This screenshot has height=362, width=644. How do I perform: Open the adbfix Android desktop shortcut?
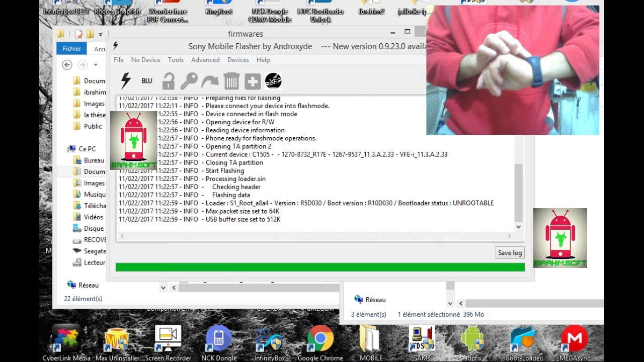(x=472, y=343)
